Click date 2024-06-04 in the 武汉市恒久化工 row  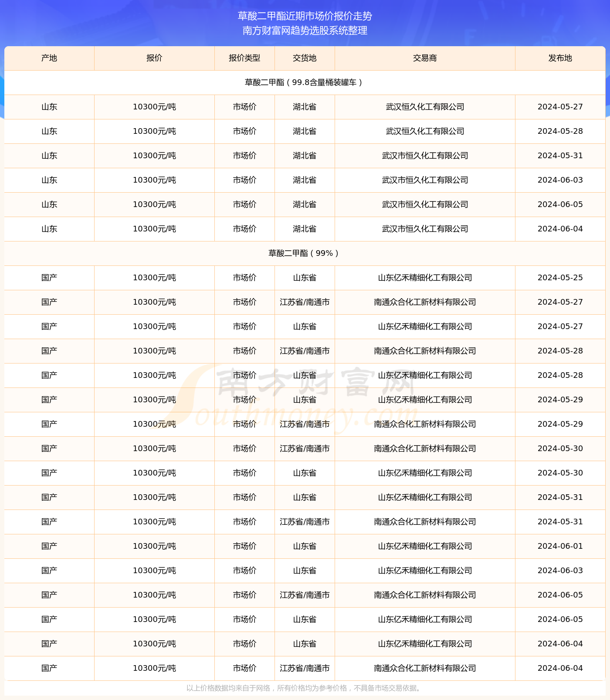(x=560, y=229)
